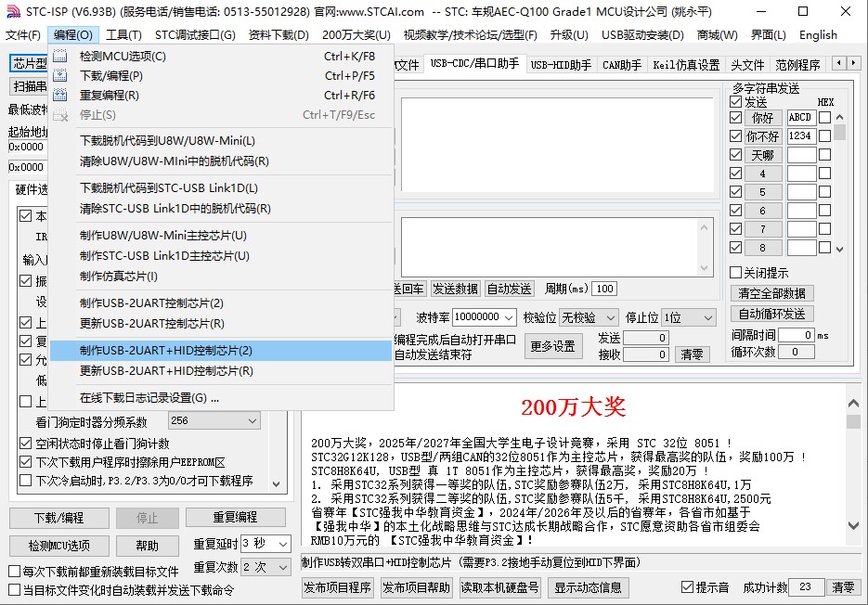868x605 pixels.
Task: Choose 清除U8W/U8W-Mini中的脱机代码(R)
Action: 222,161
